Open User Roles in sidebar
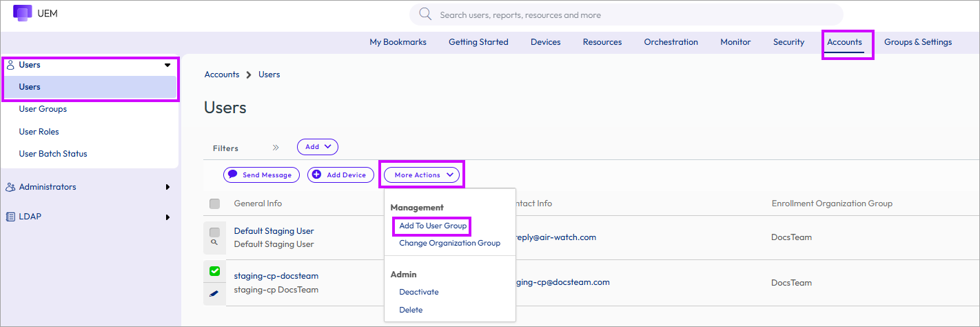 [39, 132]
